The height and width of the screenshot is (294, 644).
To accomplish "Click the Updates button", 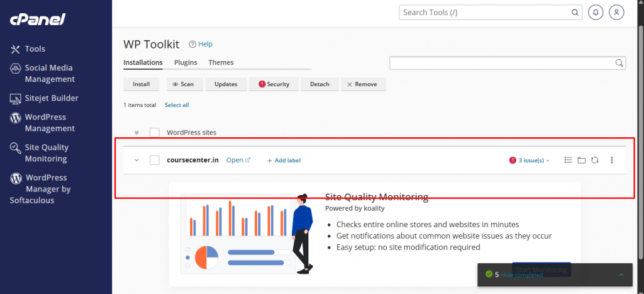I will 226,84.
